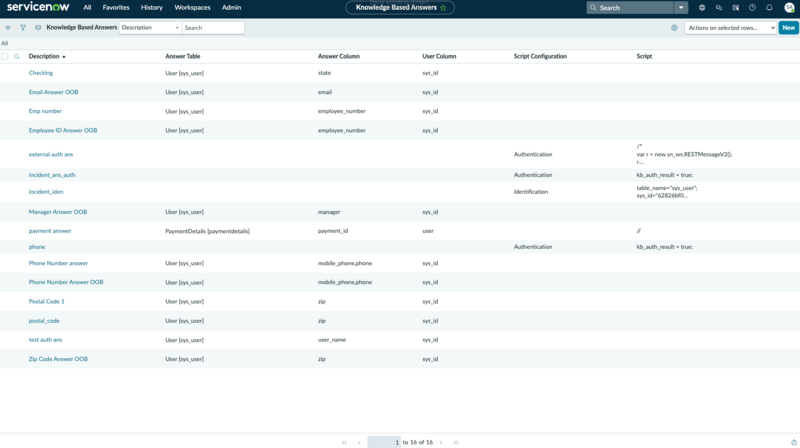Viewport: 800px width, 448px height.
Task: Open the Description search field dropdown
Action: click(x=150, y=28)
